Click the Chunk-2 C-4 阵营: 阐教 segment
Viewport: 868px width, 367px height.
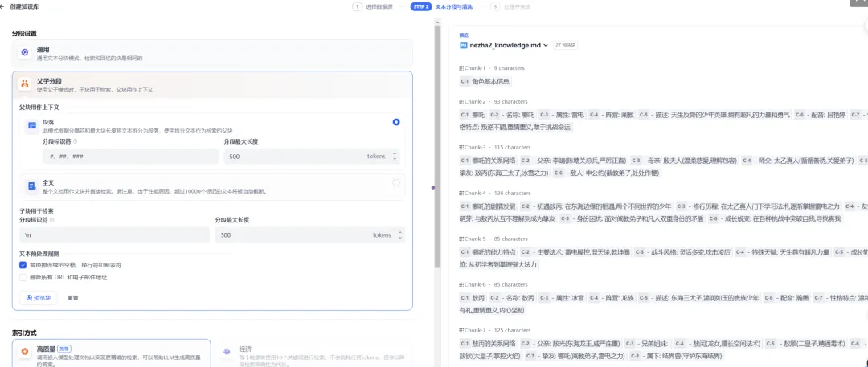pyautogui.click(x=612, y=115)
